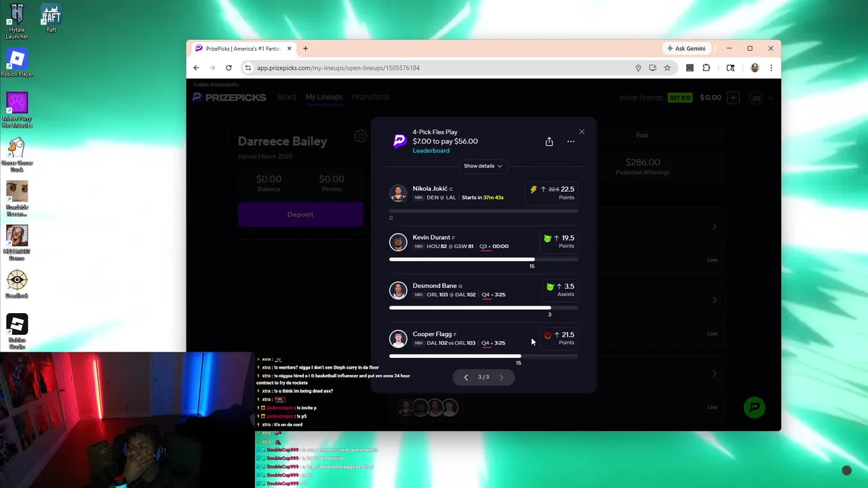Open the Goose Goose Duck desktop icon
This screenshot has height=488, width=868.
coord(17,155)
